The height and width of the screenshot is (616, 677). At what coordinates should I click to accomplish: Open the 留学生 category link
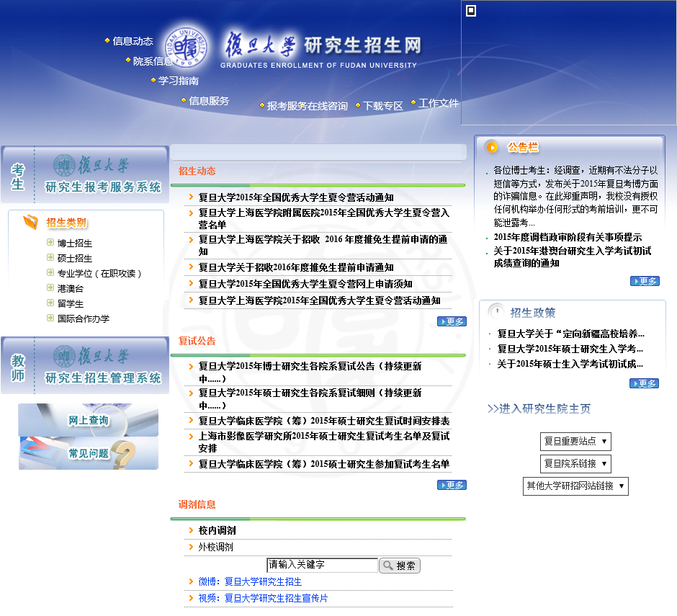click(71, 304)
